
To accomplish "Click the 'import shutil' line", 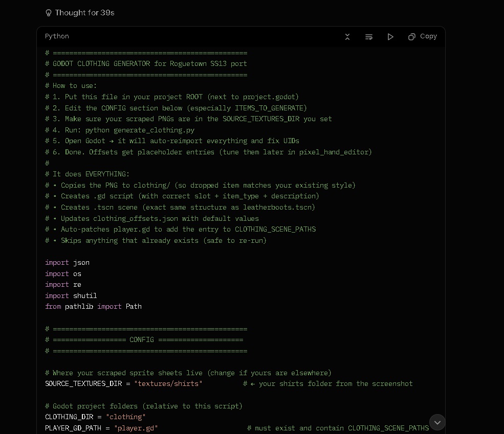I will coord(71,295).
